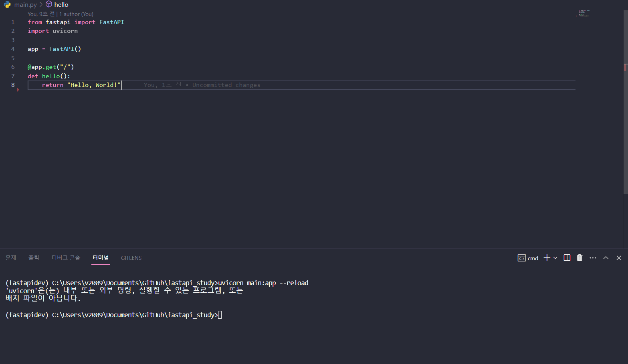The image size is (628, 364).
Task: Switch to the GITLENS tab
Action: pyautogui.click(x=131, y=258)
